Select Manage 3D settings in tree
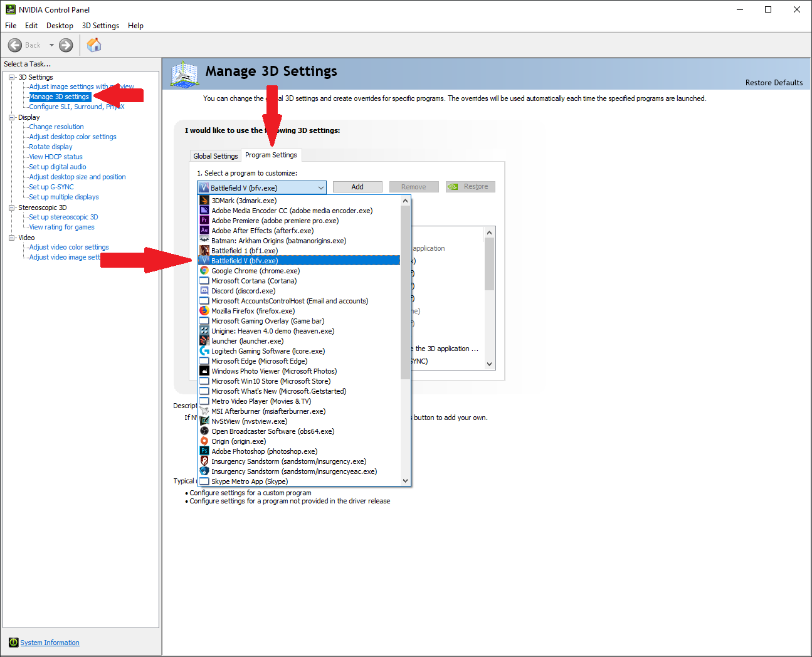This screenshot has height=657, width=812. click(60, 97)
